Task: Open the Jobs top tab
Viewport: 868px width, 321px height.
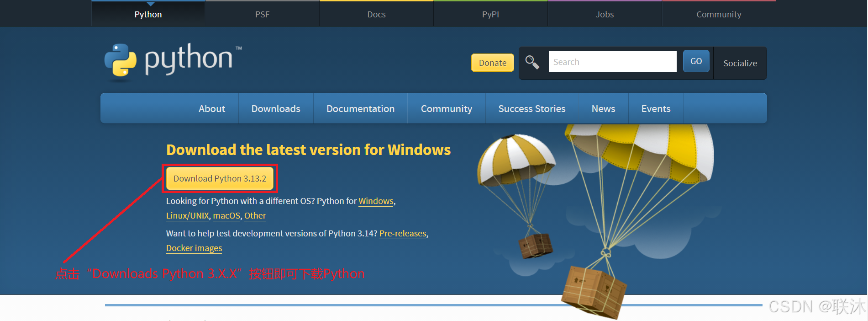Action: (x=605, y=14)
